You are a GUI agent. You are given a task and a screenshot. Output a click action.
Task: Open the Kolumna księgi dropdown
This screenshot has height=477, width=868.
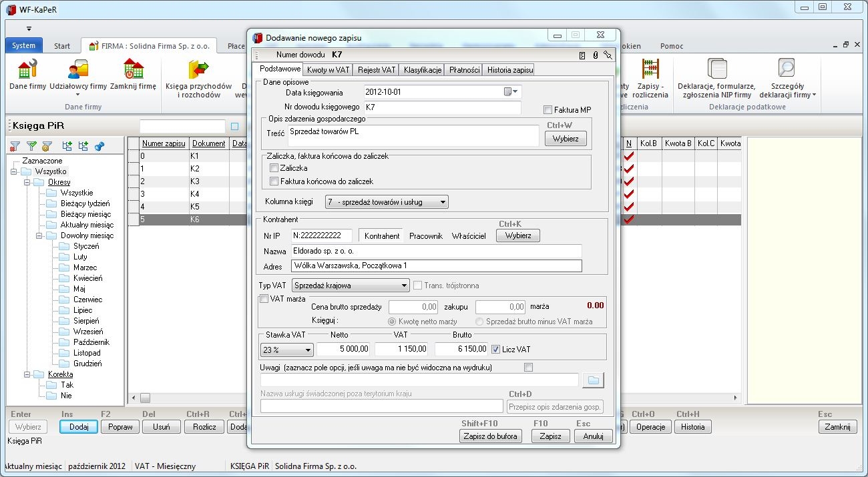click(x=387, y=201)
